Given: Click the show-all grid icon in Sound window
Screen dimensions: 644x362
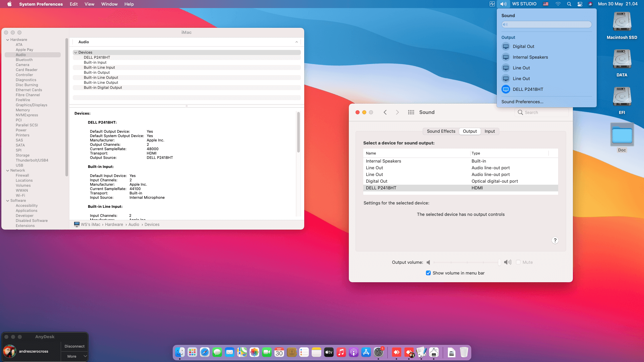Looking at the screenshot, I should point(411,112).
